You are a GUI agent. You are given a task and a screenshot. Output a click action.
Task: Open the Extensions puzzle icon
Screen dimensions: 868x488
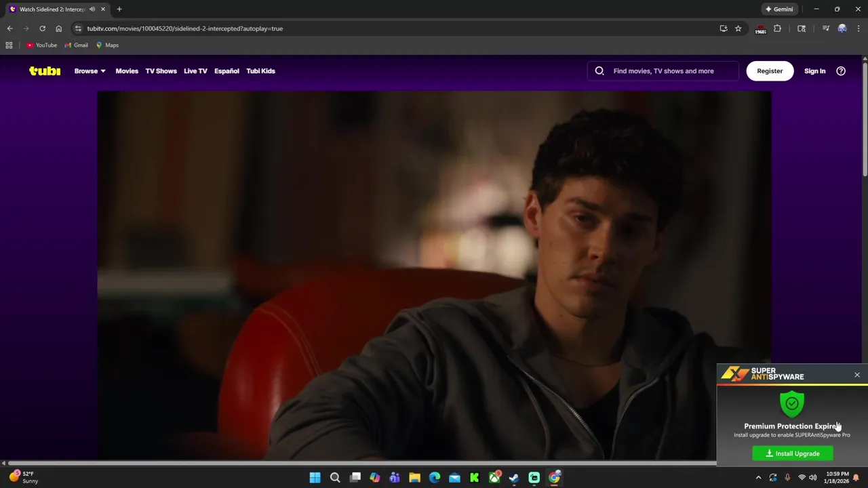pyautogui.click(x=777, y=28)
